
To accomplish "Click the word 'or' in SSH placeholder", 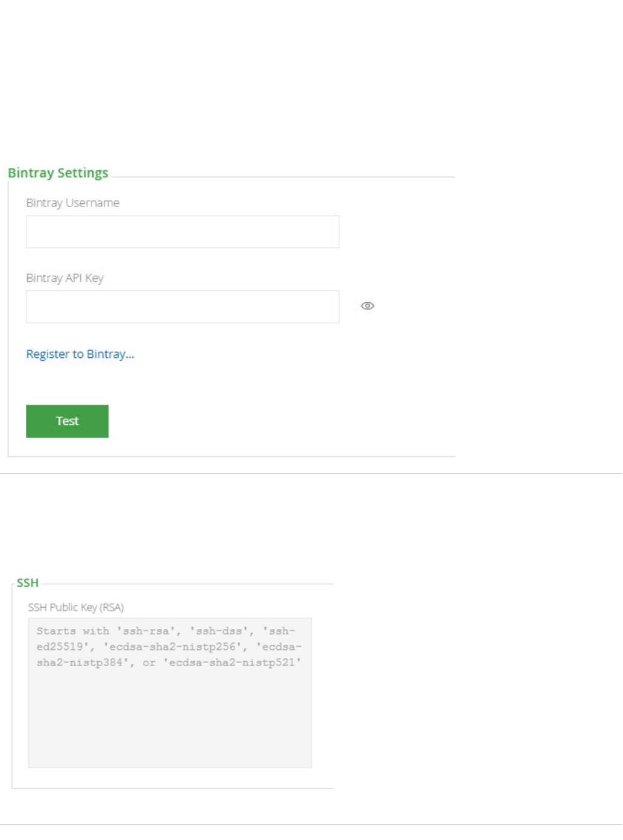I will click(x=149, y=663).
